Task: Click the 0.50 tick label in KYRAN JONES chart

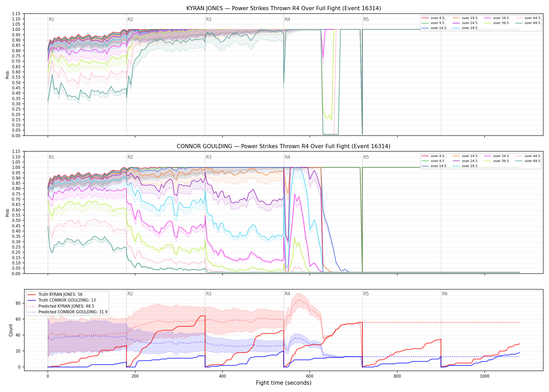Action: click(x=16, y=83)
